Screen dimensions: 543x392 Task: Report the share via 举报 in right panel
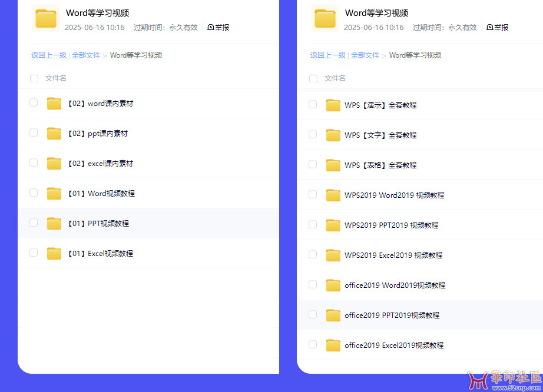[x=497, y=27]
